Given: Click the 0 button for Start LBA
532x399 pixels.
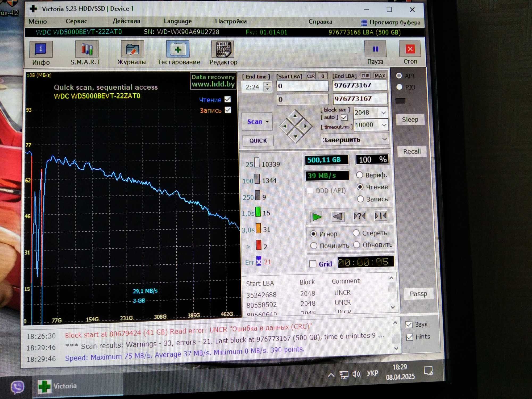Looking at the screenshot, I should 323,76.
